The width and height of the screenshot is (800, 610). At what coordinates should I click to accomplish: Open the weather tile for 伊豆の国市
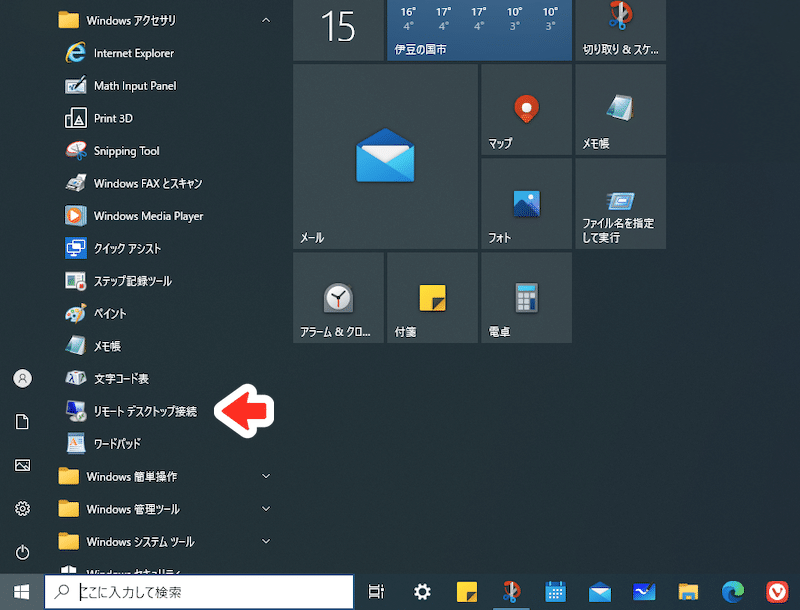click(479, 30)
